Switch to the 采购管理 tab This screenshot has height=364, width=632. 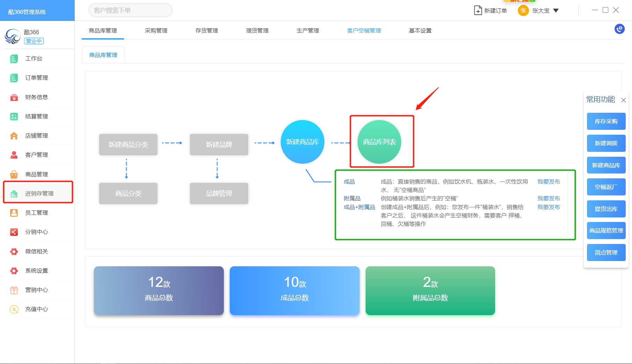(x=156, y=31)
